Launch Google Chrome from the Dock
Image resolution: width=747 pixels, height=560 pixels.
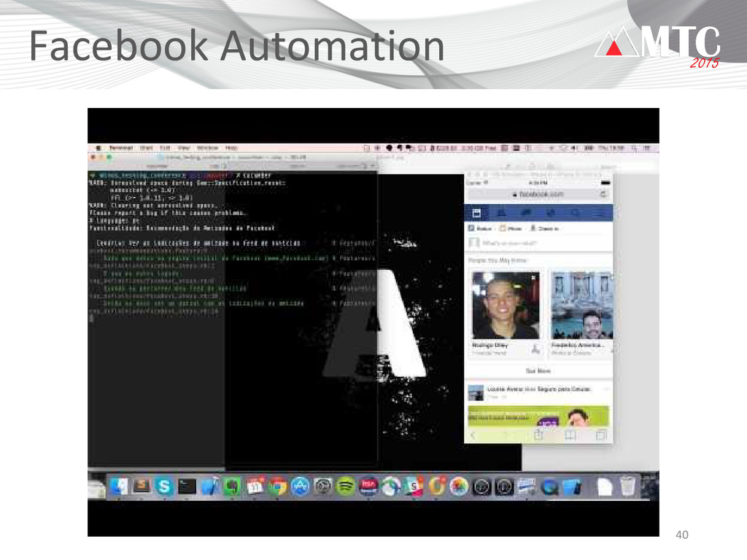tap(278, 486)
